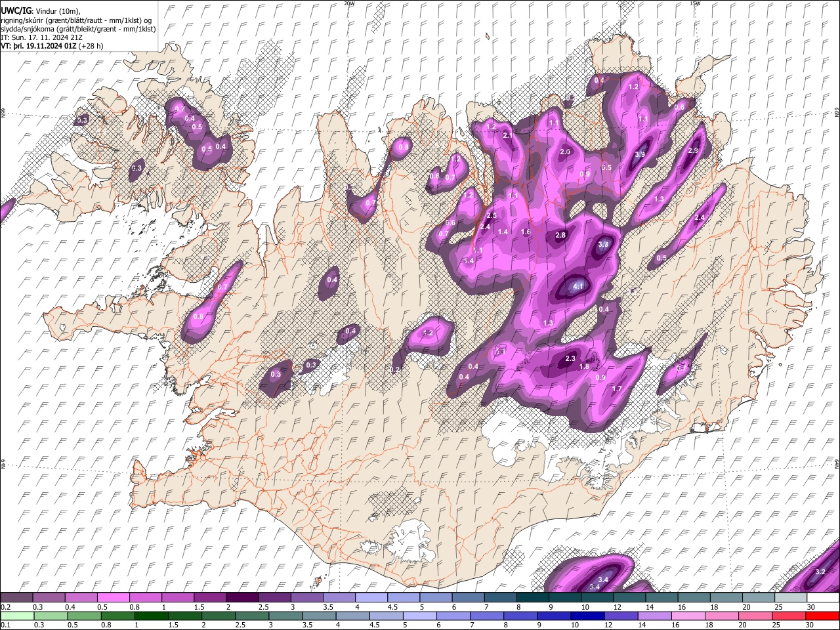Click the '(+28 h)' forecast offset text
The height and width of the screenshot is (630, 840).
(x=92, y=47)
